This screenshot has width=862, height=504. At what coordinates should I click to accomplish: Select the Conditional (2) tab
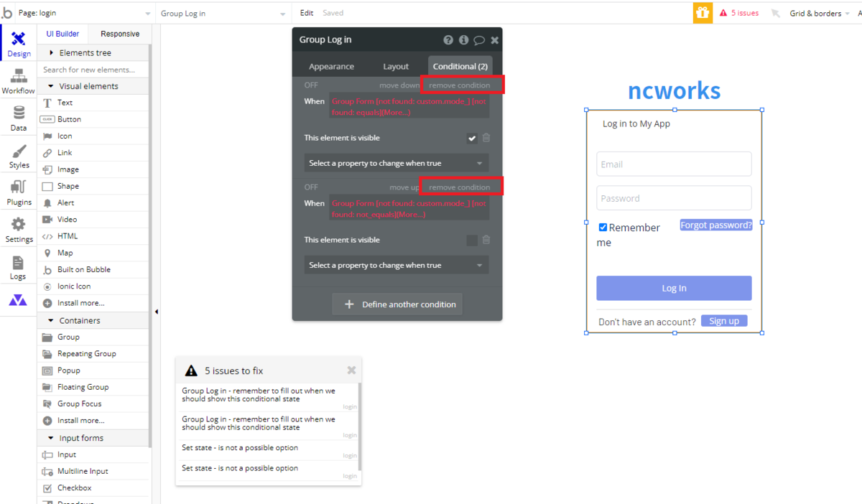(460, 66)
